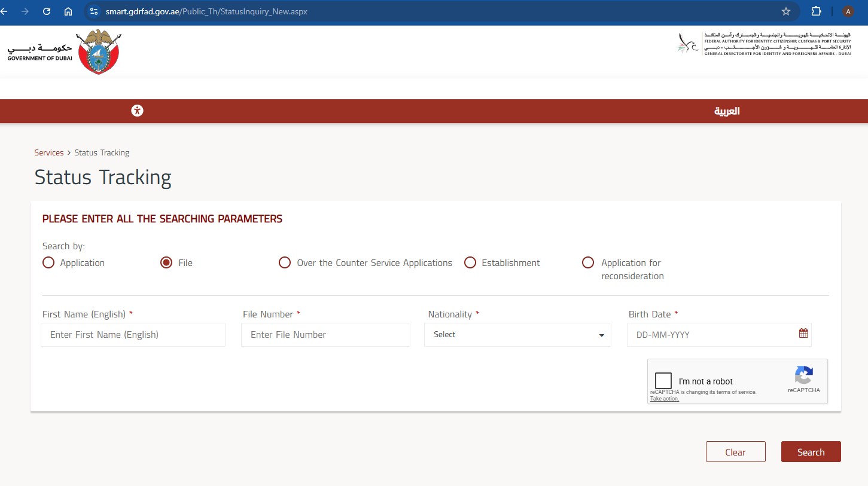The image size is (868, 486).
Task: Focus the Birth Date DD-MM-YYYY field
Action: click(x=719, y=335)
